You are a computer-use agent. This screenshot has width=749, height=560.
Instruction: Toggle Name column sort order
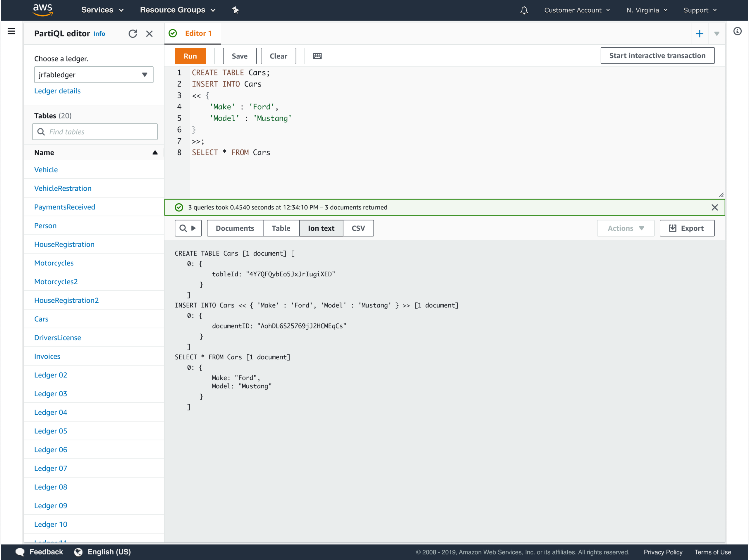click(x=155, y=152)
